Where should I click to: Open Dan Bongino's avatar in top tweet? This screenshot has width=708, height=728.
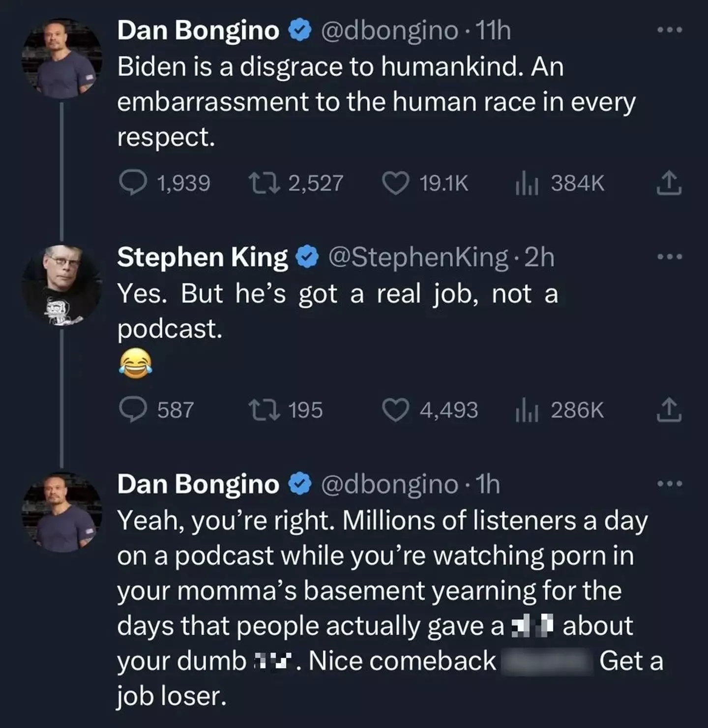pyautogui.click(x=62, y=58)
